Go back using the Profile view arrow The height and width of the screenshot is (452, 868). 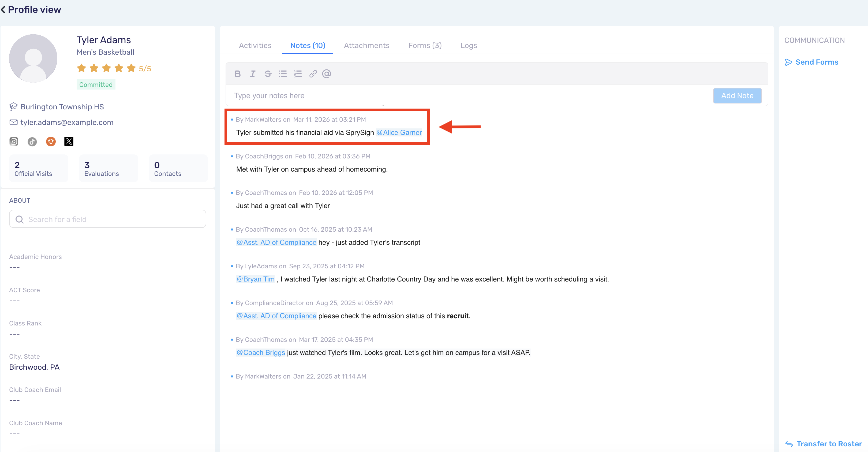(x=3, y=9)
